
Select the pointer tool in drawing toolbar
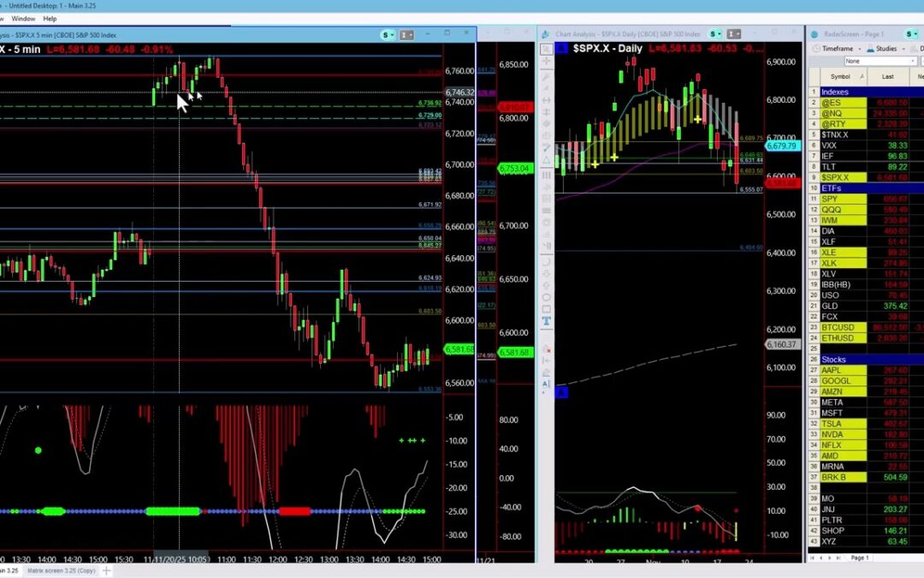[547, 49]
